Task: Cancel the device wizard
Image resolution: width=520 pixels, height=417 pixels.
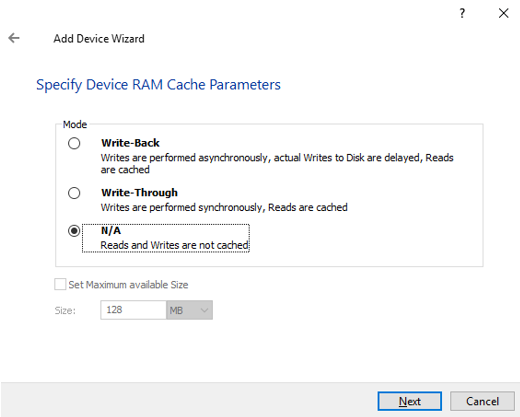Action: [482, 401]
